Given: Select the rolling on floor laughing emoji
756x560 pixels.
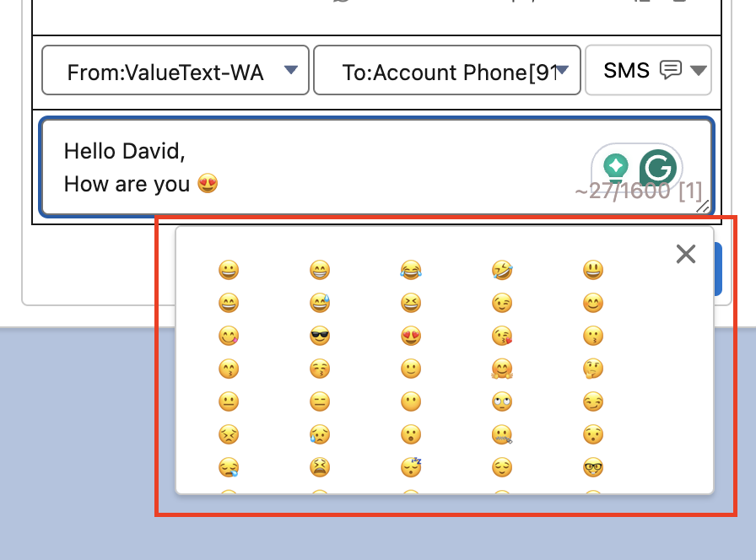Looking at the screenshot, I should pyautogui.click(x=502, y=270).
